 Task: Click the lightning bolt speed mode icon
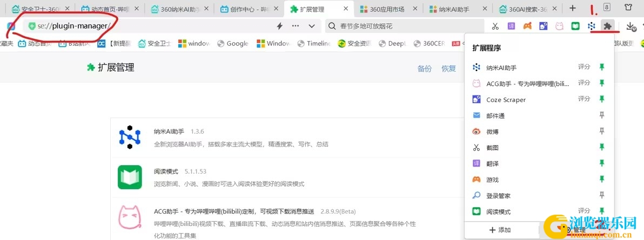[x=280, y=26]
